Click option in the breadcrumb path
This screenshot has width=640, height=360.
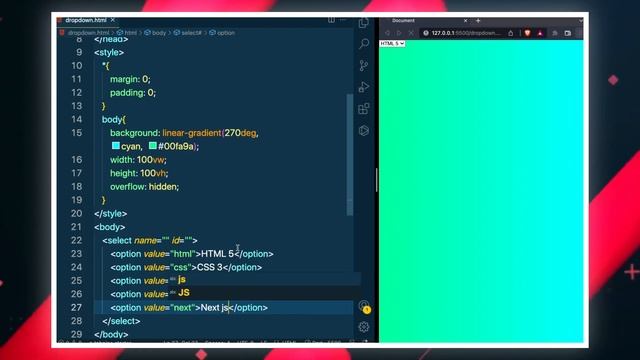226,33
